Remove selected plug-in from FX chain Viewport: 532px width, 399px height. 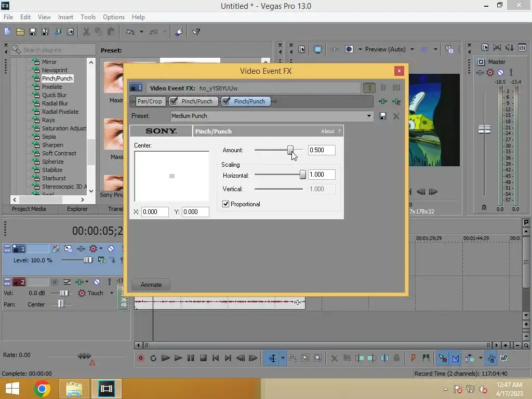(x=396, y=101)
